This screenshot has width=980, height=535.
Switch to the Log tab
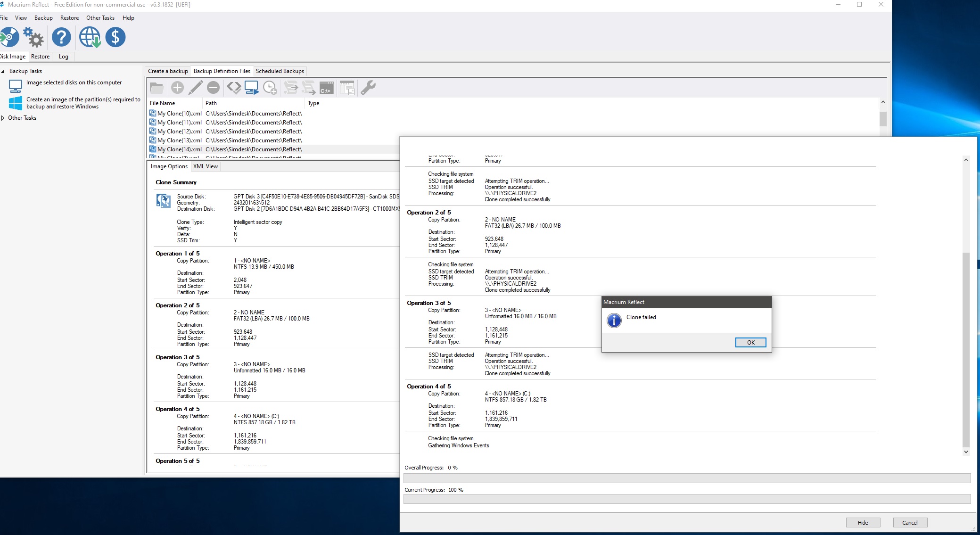point(64,57)
